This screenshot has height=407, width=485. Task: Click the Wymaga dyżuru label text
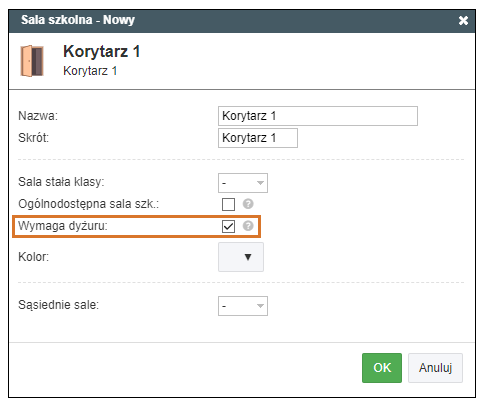[x=63, y=226]
